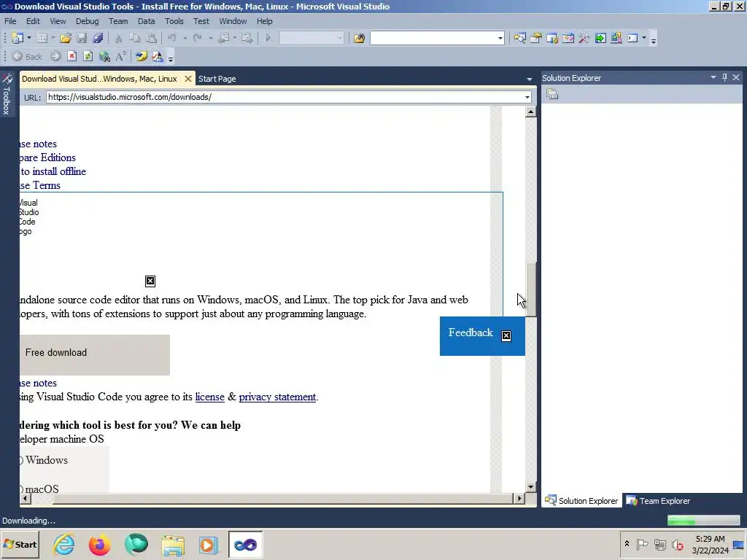This screenshot has width=747, height=560.
Task: Click the Feedback blue button
Action: (482, 335)
